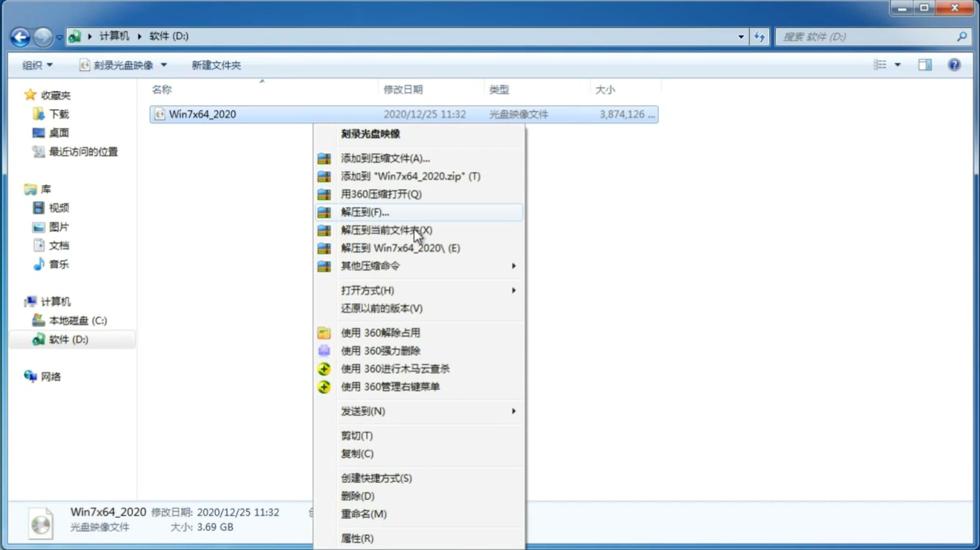Select 软件 D drive in sidebar
Screen dimensions: 980x550
(x=67, y=339)
